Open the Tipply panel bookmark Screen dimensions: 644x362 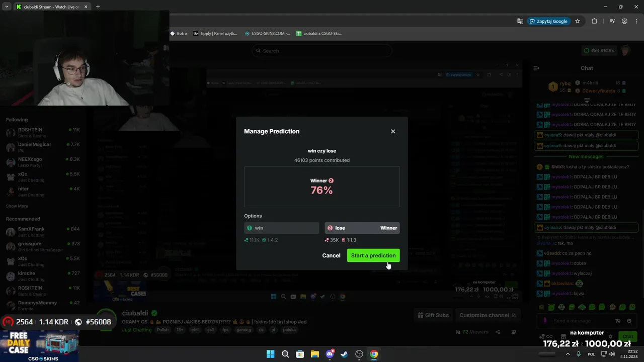[x=215, y=33]
